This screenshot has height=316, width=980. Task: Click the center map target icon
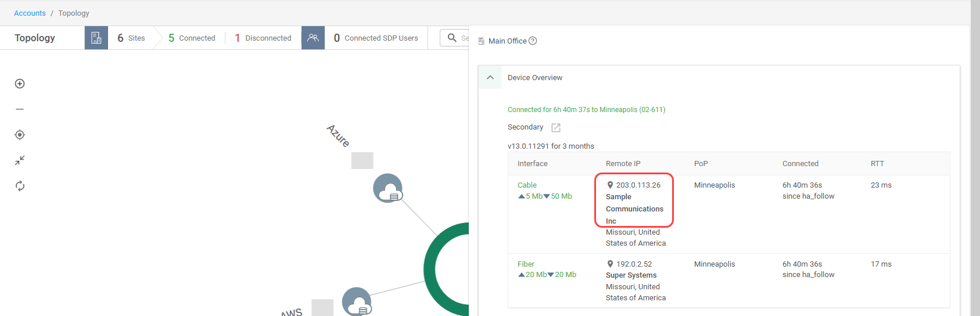point(20,135)
